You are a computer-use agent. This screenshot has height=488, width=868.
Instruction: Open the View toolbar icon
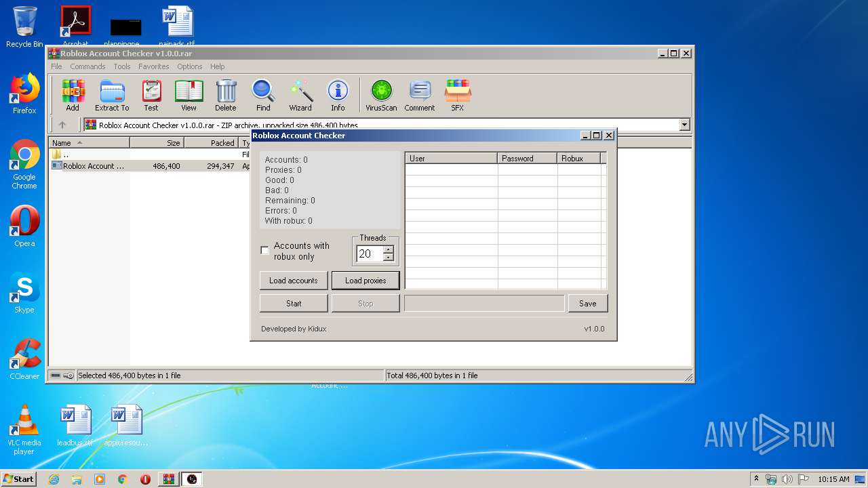click(x=189, y=96)
